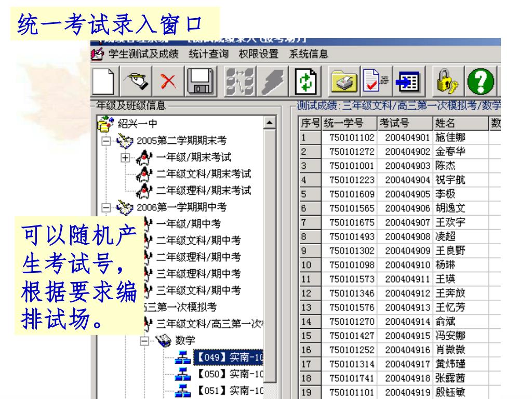Click student name 施佳娜

[450, 137]
